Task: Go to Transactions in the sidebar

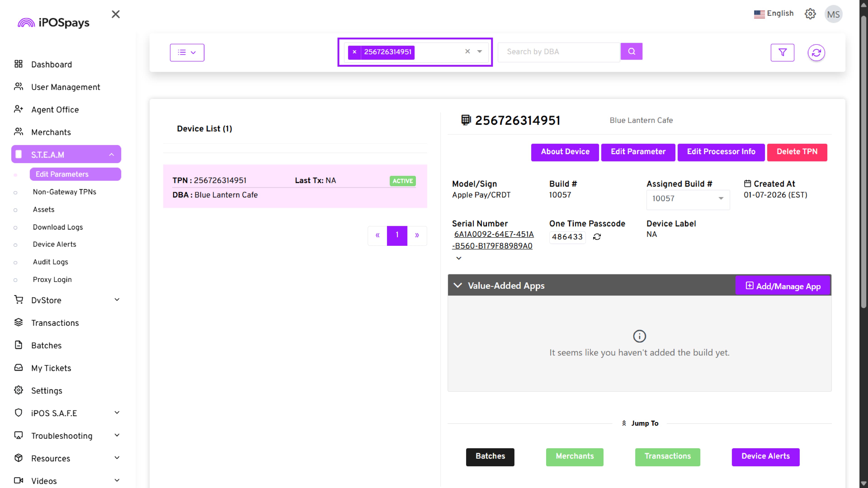Action: [55, 323]
